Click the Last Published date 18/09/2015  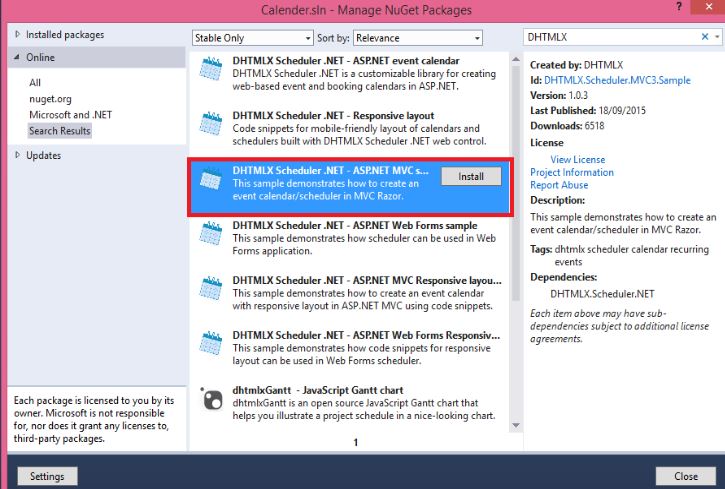pyautogui.click(x=622, y=110)
